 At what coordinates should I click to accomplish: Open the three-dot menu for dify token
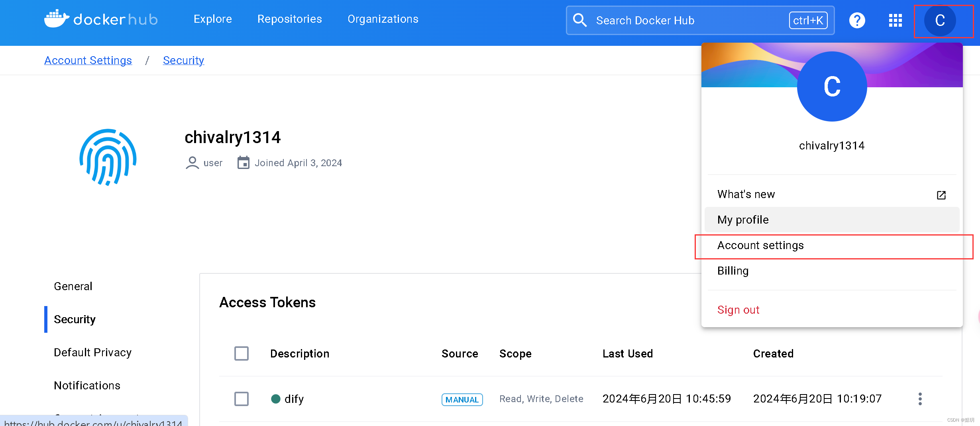920,399
